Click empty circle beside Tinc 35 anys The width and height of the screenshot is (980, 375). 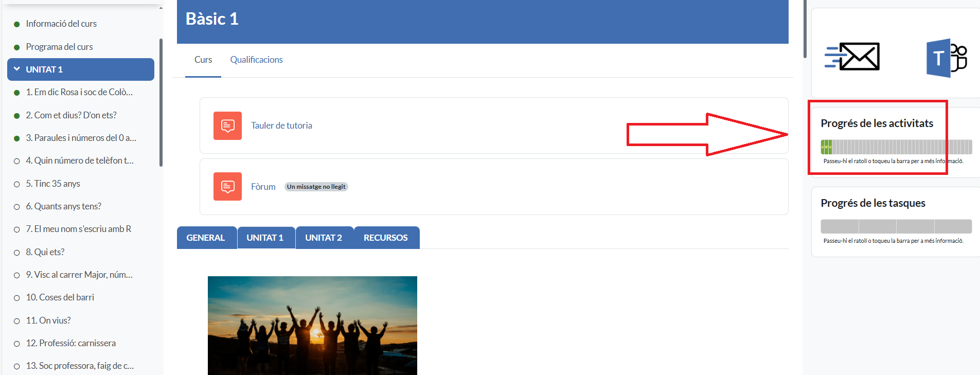tap(17, 184)
